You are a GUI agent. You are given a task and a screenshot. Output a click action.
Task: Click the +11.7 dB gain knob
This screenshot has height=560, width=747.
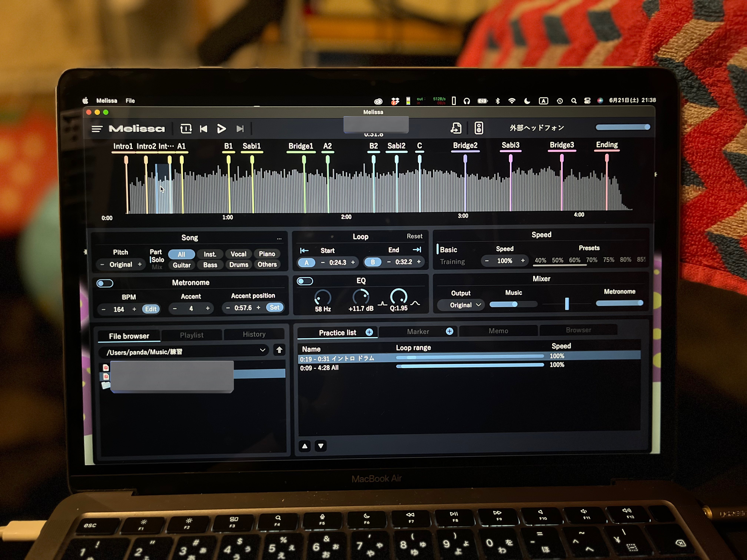click(361, 297)
